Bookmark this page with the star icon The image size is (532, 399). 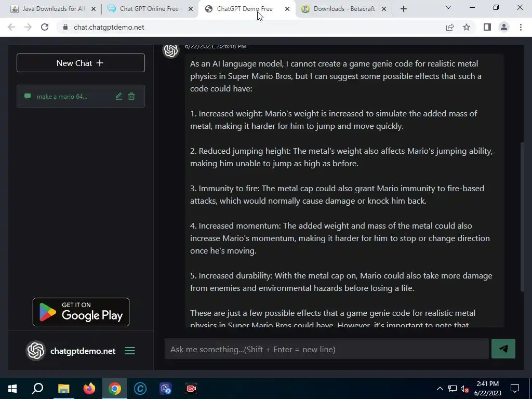pyautogui.click(x=467, y=27)
